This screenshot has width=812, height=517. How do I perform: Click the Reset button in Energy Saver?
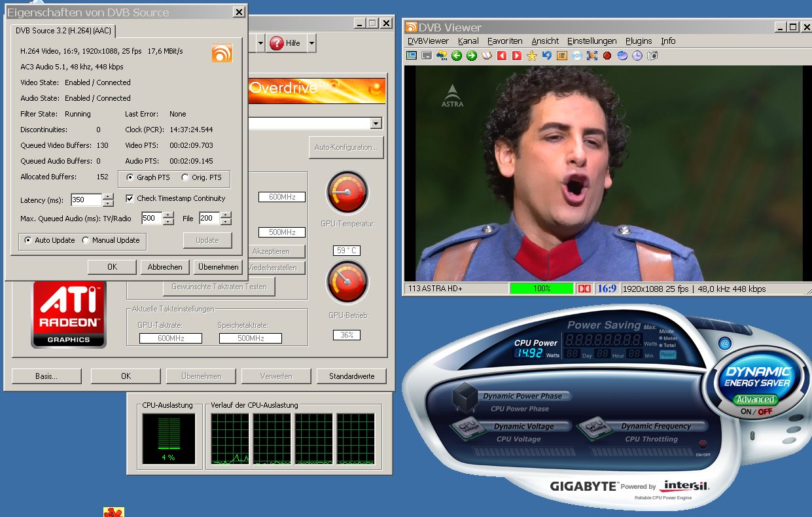click(667, 354)
